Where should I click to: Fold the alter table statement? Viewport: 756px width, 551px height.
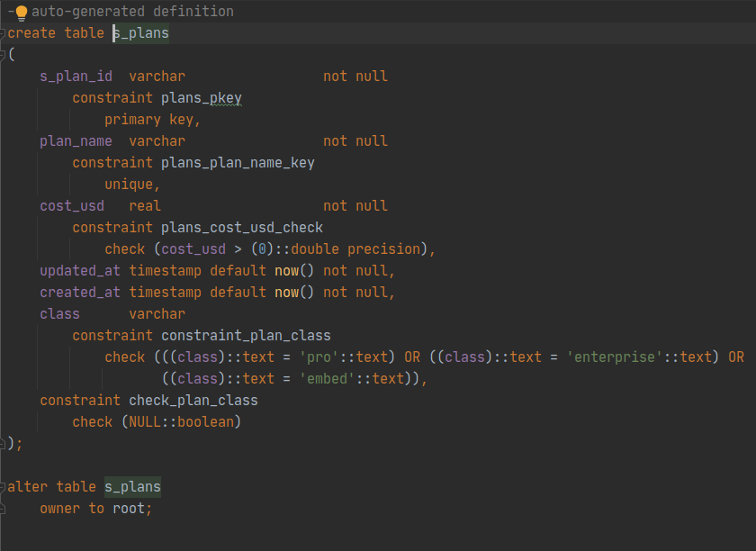4,487
